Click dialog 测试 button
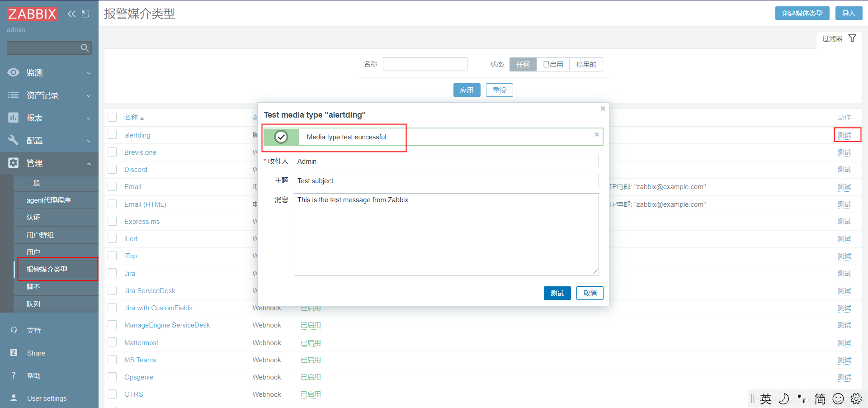The width and height of the screenshot is (868, 408). (x=557, y=293)
